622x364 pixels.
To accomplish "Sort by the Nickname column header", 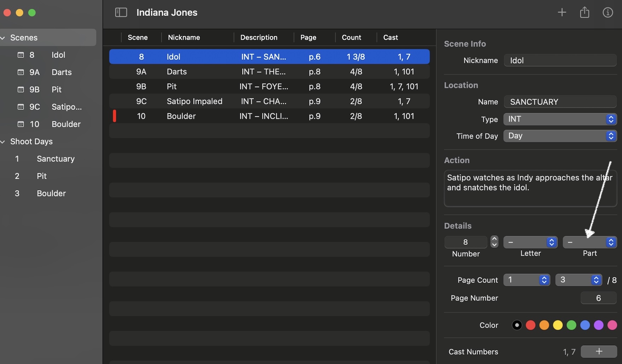I will click(x=197, y=37).
